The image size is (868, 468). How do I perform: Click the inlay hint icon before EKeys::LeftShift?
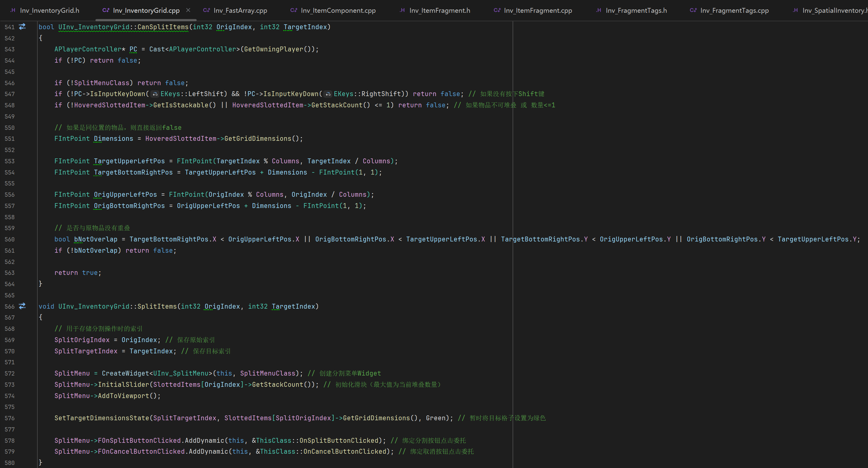coord(155,94)
